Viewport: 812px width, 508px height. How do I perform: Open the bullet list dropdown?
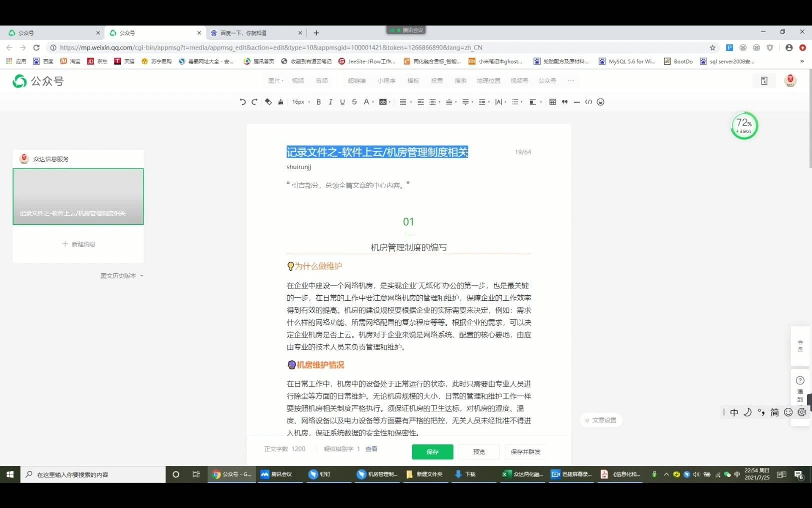pos(517,102)
